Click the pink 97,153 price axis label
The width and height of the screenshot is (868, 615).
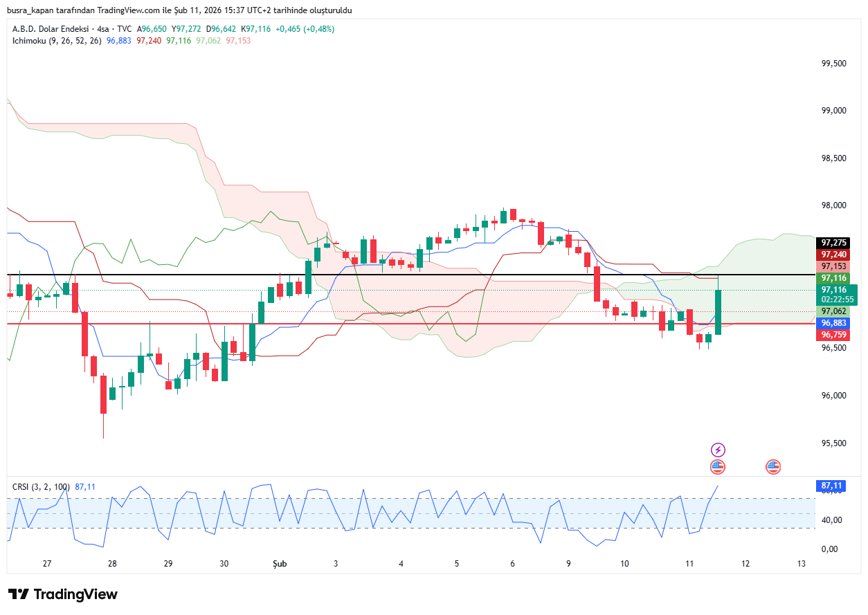click(x=833, y=266)
